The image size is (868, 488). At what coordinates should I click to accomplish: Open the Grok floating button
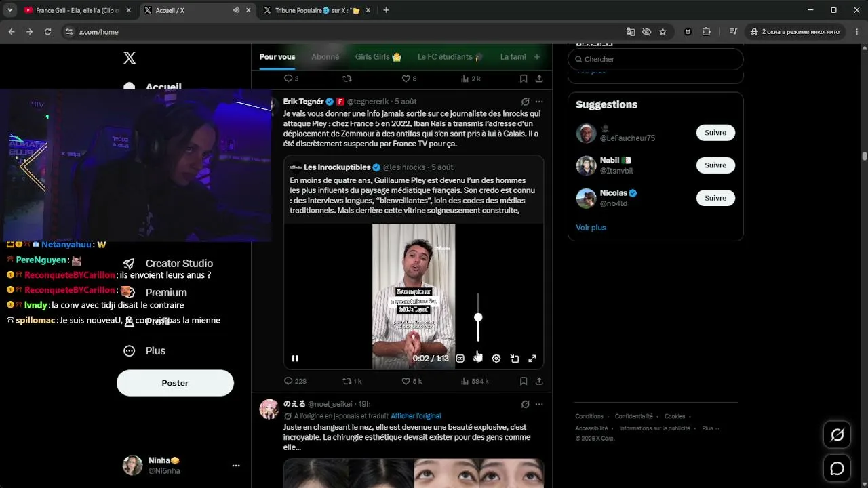837,435
